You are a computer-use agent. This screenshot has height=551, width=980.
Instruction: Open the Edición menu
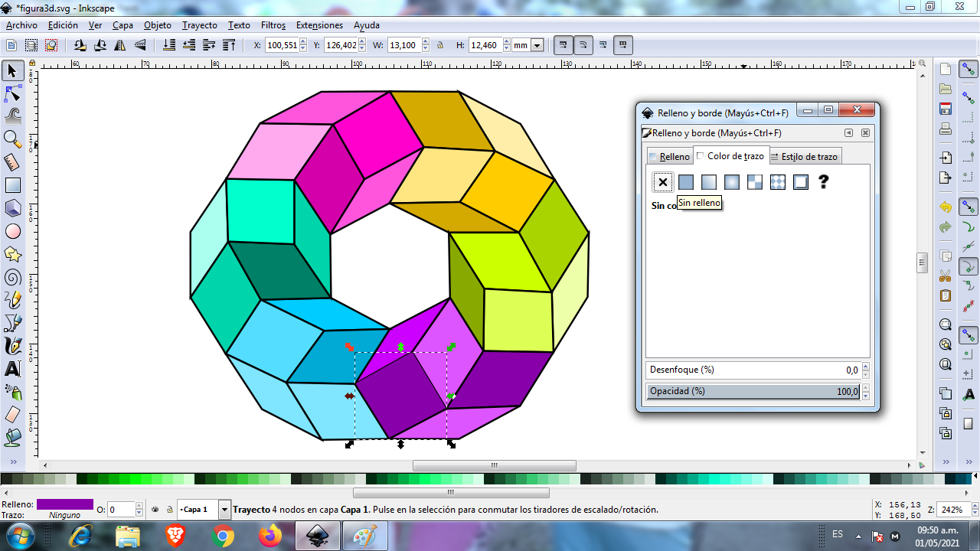coord(63,25)
